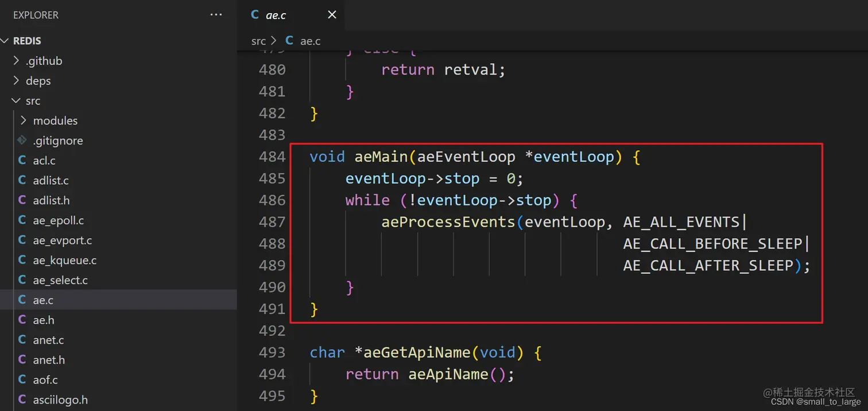The height and width of the screenshot is (411, 868).
Task: Click 'return retval;' on line 480
Action: tap(443, 70)
